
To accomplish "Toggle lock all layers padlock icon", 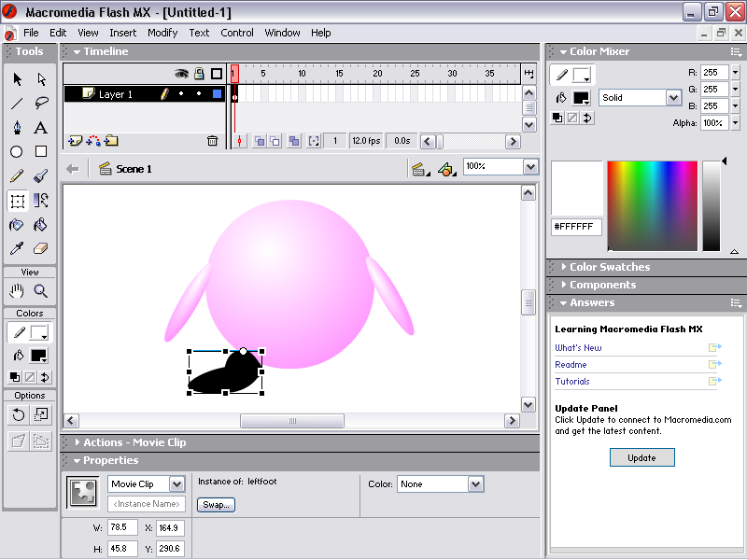I will [199, 74].
